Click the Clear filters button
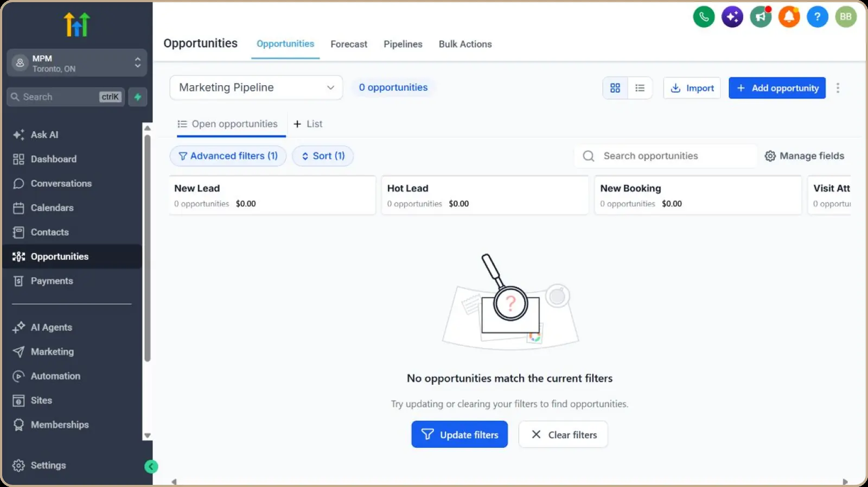The image size is (868, 487). coord(563,434)
